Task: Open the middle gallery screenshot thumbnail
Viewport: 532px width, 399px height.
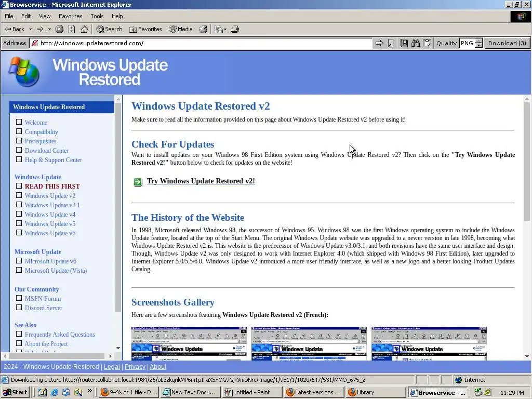Action: 309,343
